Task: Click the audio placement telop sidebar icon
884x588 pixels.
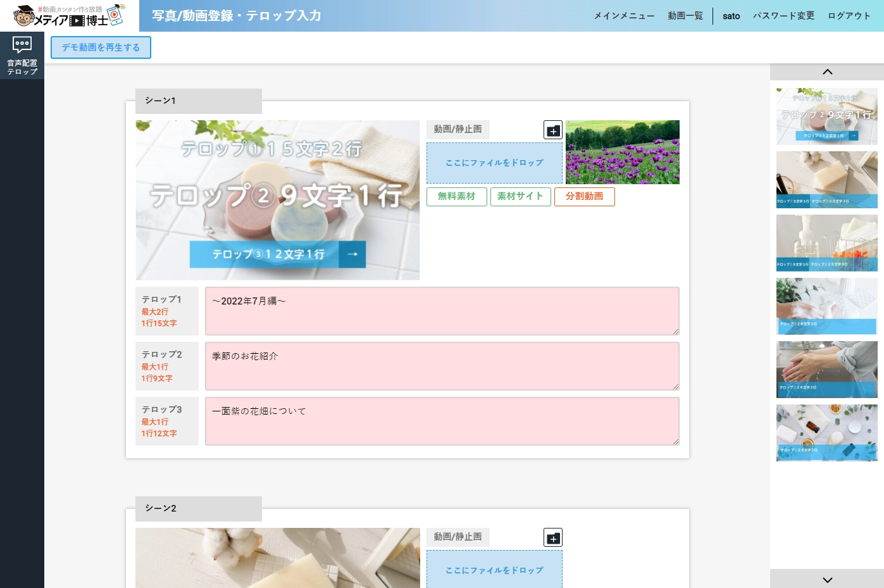Action: pos(22,55)
